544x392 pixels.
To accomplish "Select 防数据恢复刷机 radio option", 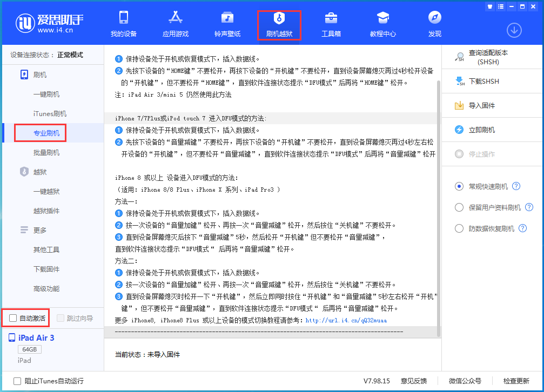I will tap(459, 228).
